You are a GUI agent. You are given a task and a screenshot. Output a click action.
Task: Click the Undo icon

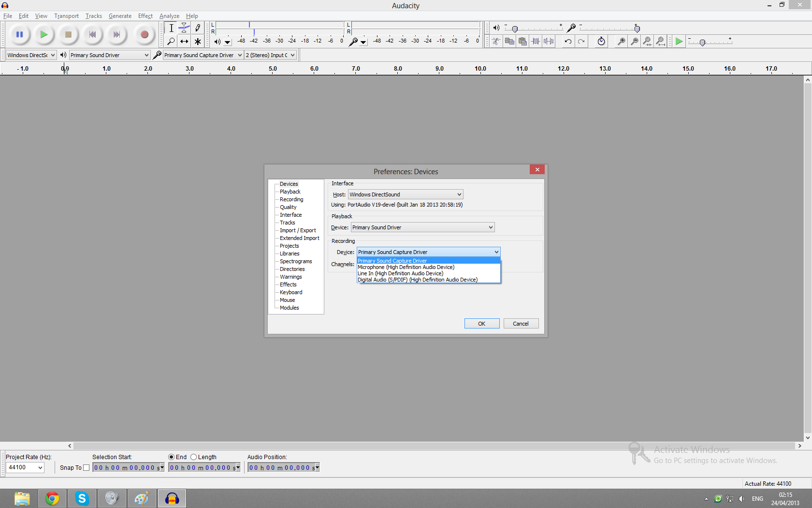[568, 42]
